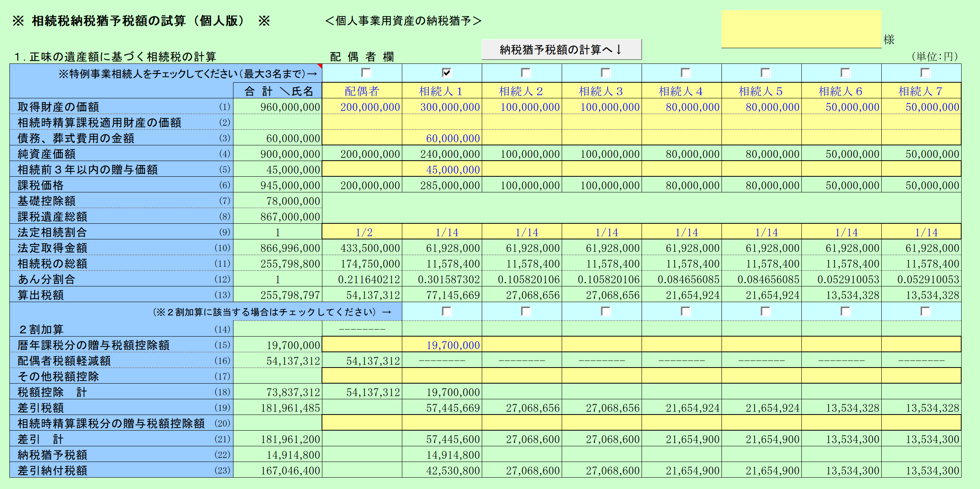Select the 相続人1 債務 cell showing 60,000,000
Image resolution: width=980 pixels, height=489 pixels.
pyautogui.click(x=442, y=138)
